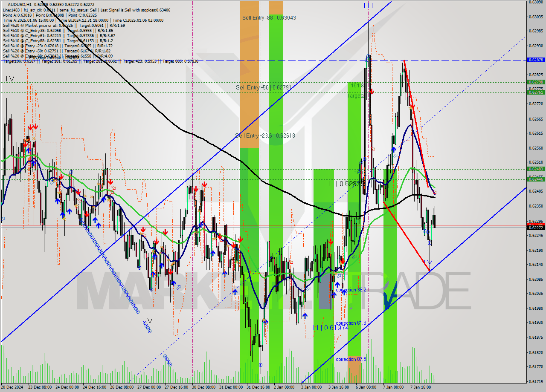Click the 'I I I 0.61974' level label

click(x=331, y=328)
